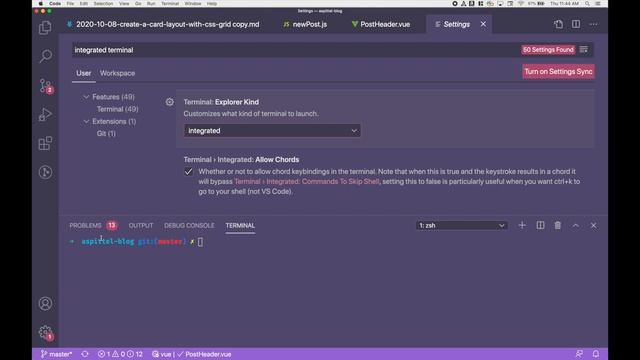Viewport: 640px width, 360px height.
Task: Open the Terminal menu in menu bar
Action: point(170,3)
